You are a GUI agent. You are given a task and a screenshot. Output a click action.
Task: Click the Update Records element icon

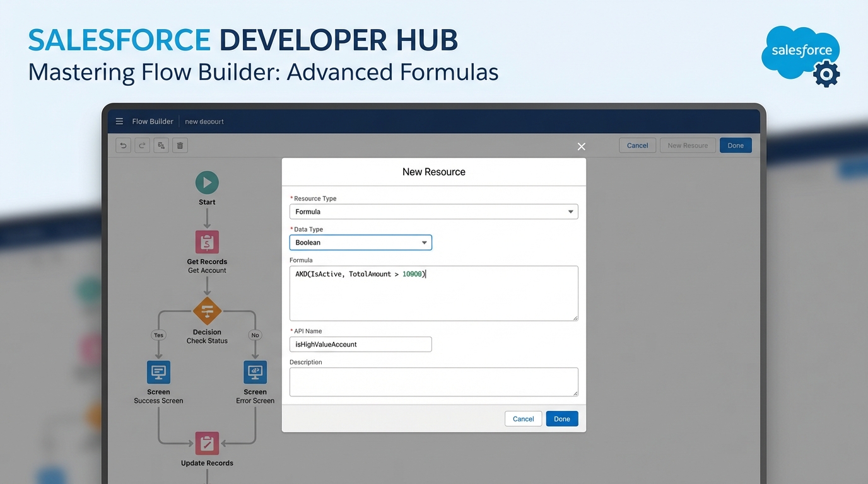(207, 443)
